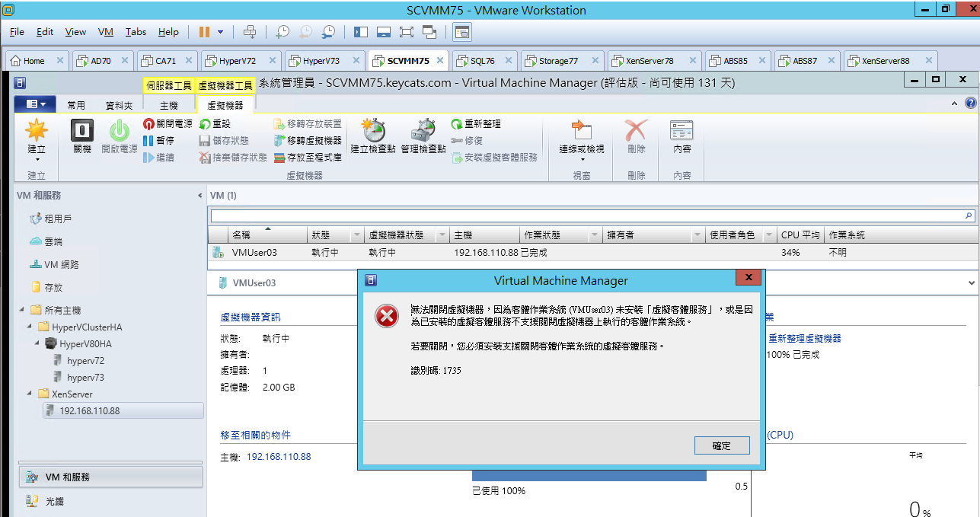Open VMware snapshot manager toolbar icon
Image resolution: width=980 pixels, height=517 pixels.
point(328,31)
